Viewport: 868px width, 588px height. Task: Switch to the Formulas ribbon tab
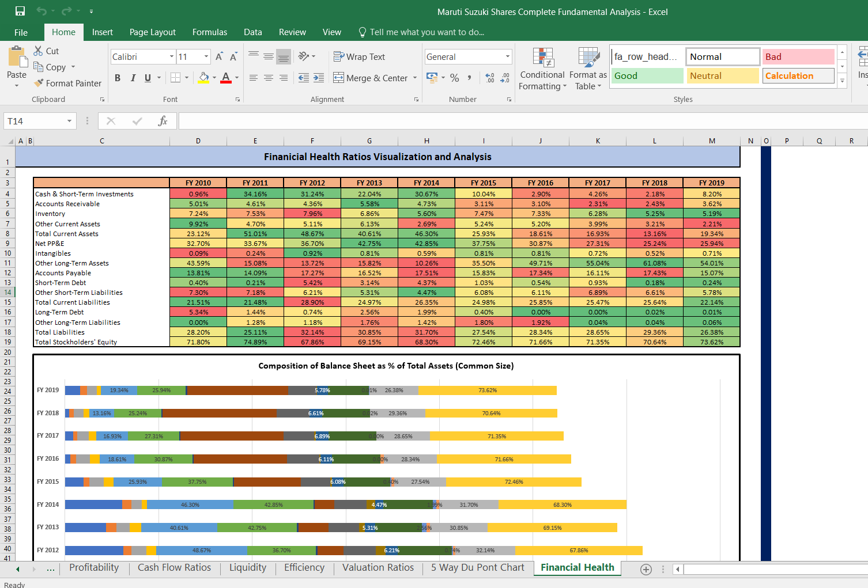[210, 32]
